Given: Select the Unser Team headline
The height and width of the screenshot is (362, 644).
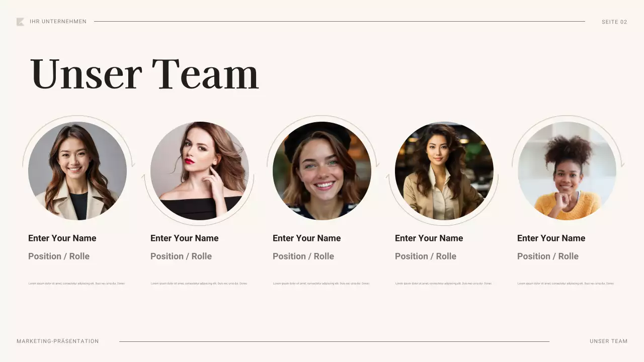Looking at the screenshot, I should coord(144,74).
